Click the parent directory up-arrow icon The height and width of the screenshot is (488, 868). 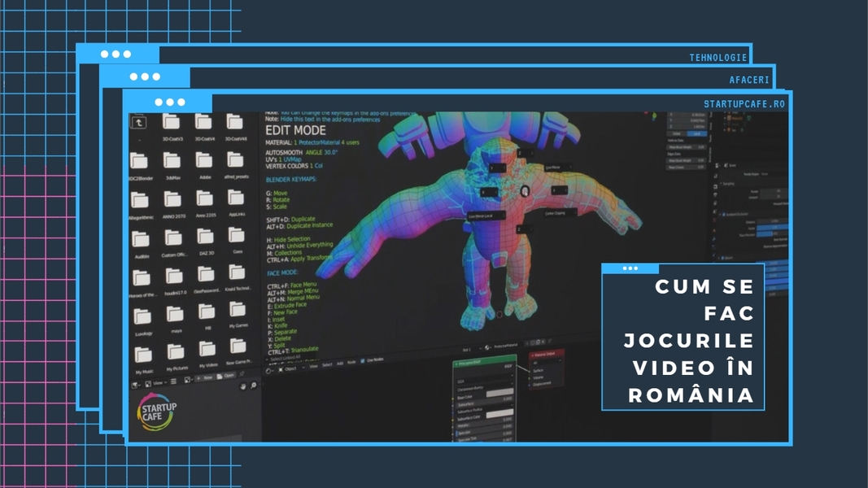click(140, 122)
